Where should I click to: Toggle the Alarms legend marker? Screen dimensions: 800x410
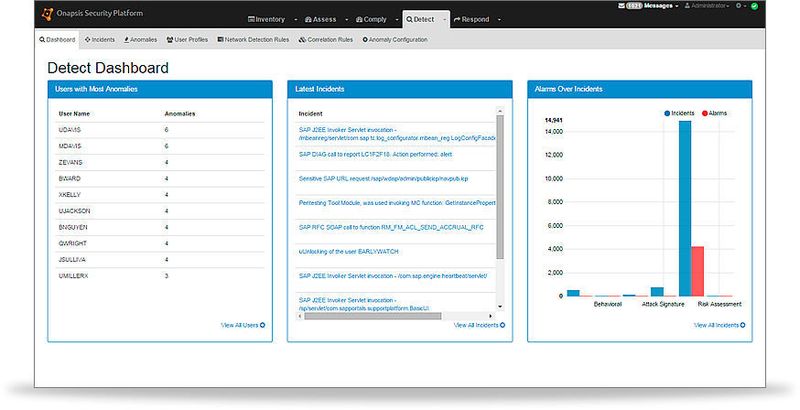[x=705, y=113]
